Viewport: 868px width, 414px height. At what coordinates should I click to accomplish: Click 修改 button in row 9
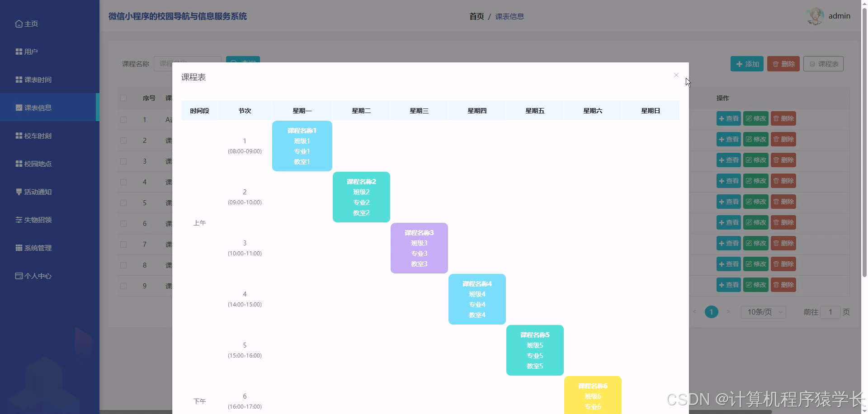pyautogui.click(x=756, y=285)
